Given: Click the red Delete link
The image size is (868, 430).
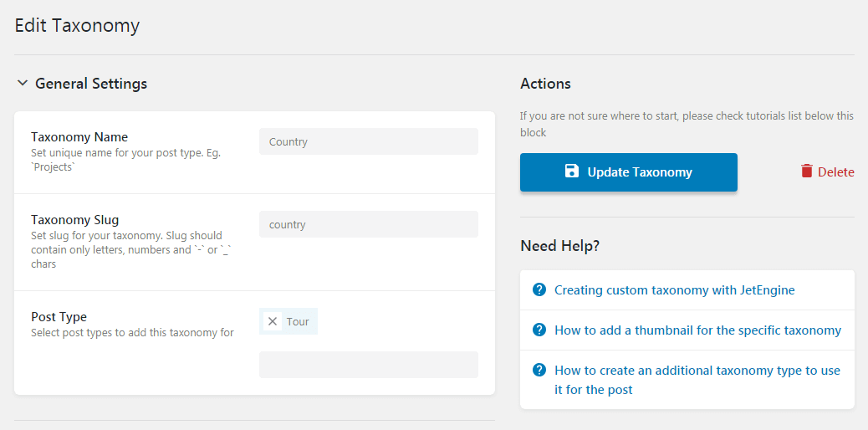Looking at the screenshot, I should (x=827, y=171).
